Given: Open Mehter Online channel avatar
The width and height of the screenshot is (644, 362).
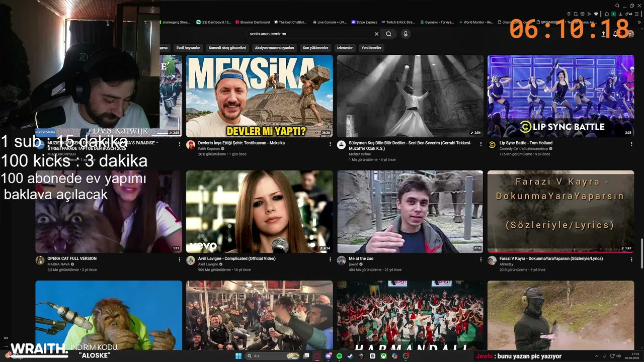Looking at the screenshot, I should click(341, 145).
